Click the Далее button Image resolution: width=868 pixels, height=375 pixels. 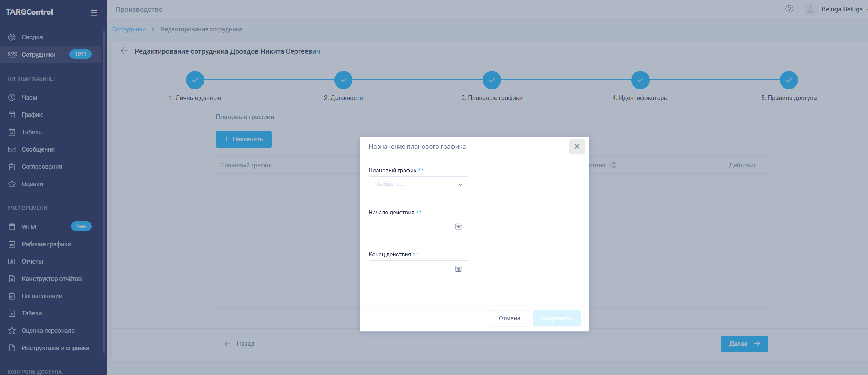(744, 344)
